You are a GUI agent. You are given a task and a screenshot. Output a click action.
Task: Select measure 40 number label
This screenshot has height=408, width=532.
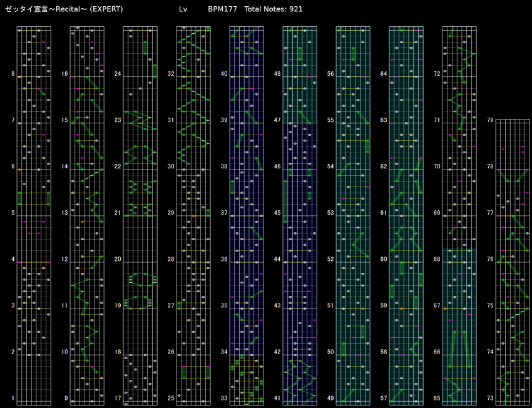pos(224,74)
